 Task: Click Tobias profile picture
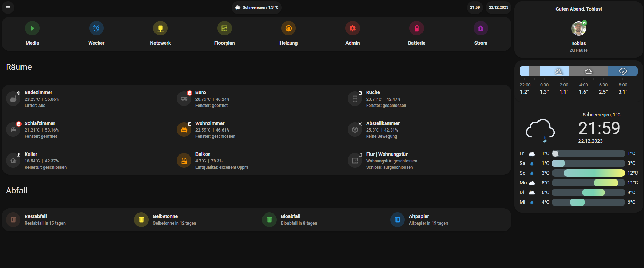(578, 28)
